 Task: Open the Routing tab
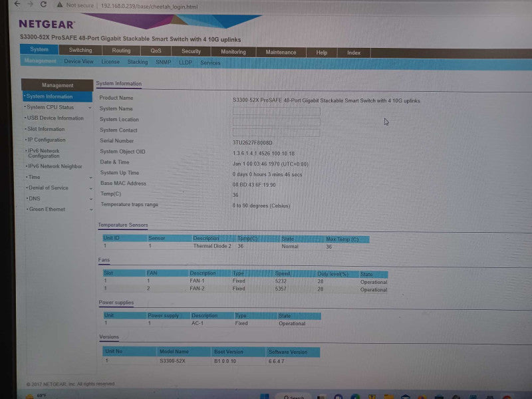pyautogui.click(x=121, y=51)
